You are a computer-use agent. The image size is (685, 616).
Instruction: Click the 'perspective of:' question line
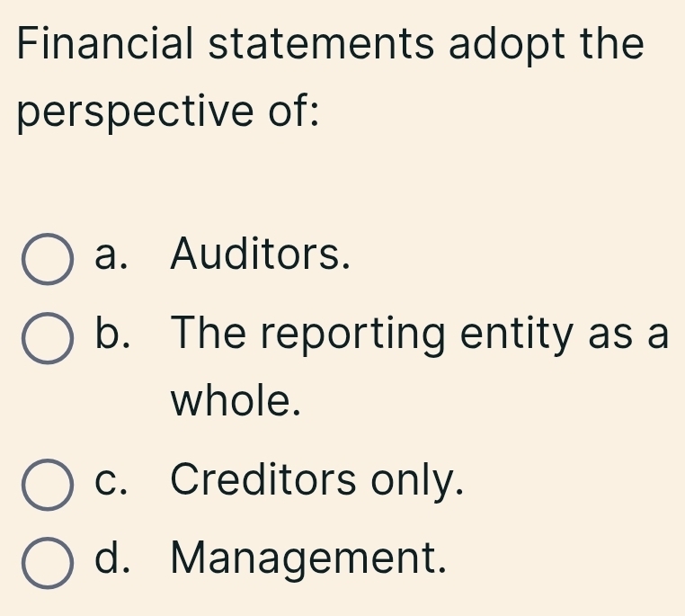click(x=168, y=112)
